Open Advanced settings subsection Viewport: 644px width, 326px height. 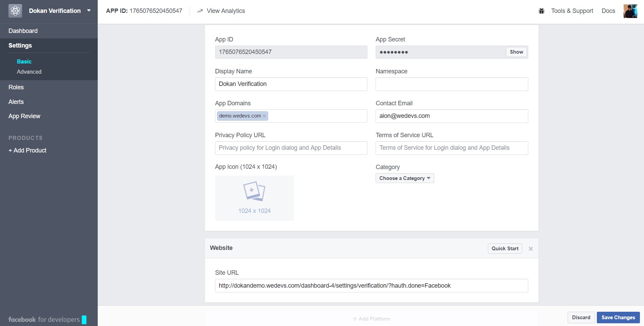29,72
